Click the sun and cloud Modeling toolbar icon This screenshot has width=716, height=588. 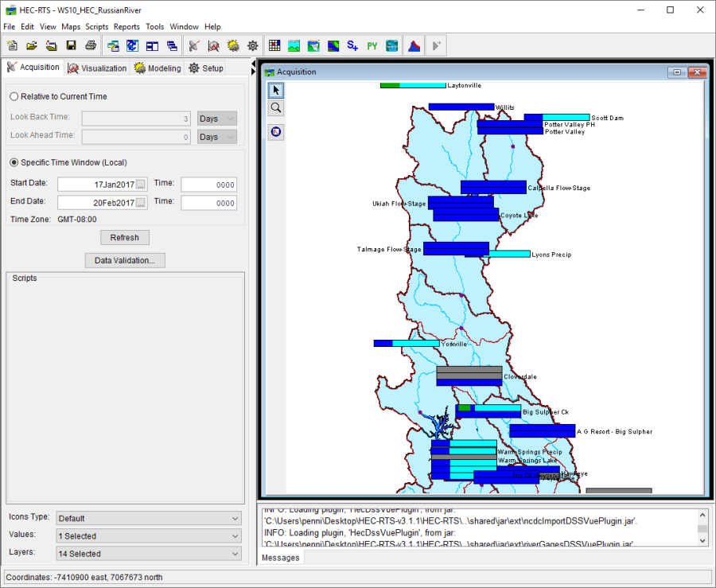(233, 45)
